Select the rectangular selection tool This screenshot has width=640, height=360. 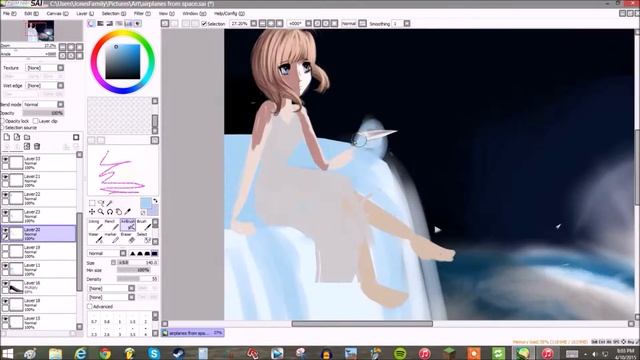click(x=92, y=203)
